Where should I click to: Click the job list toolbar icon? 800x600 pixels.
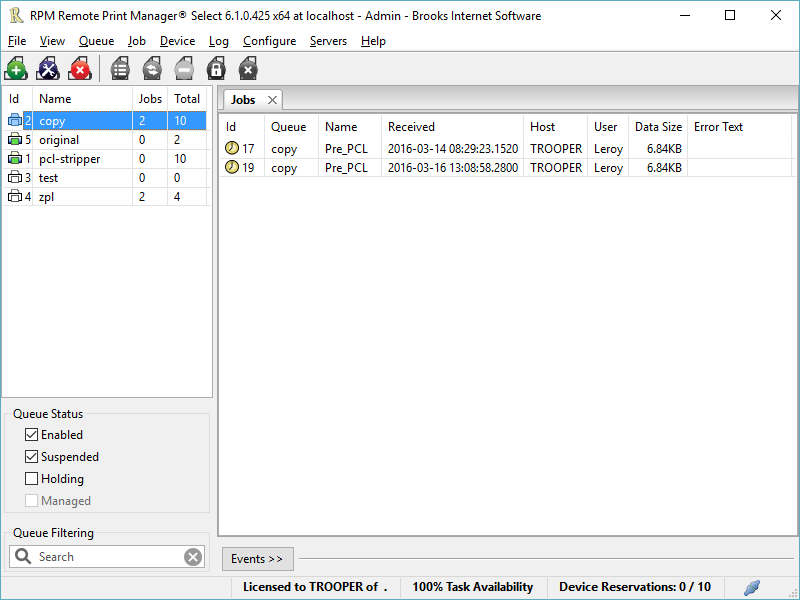tap(119, 68)
